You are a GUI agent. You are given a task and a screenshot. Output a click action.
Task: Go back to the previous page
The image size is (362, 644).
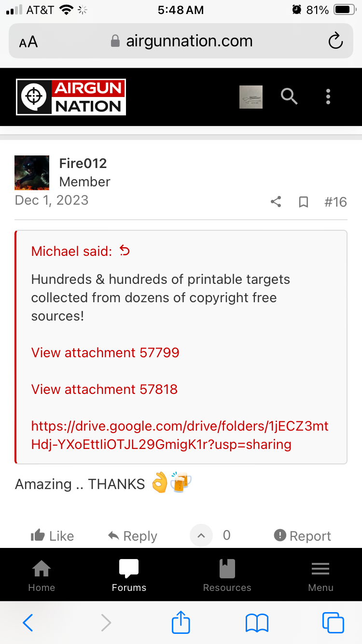click(28, 623)
